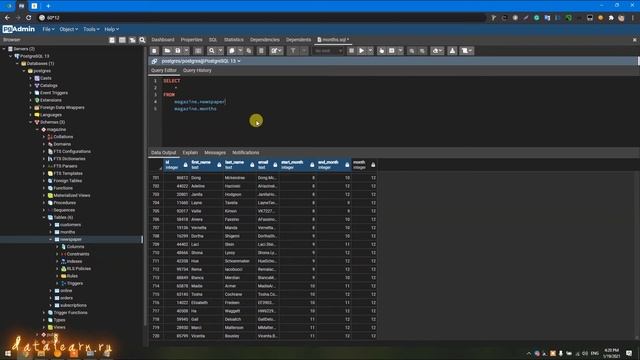Open the Help menu

111,29
